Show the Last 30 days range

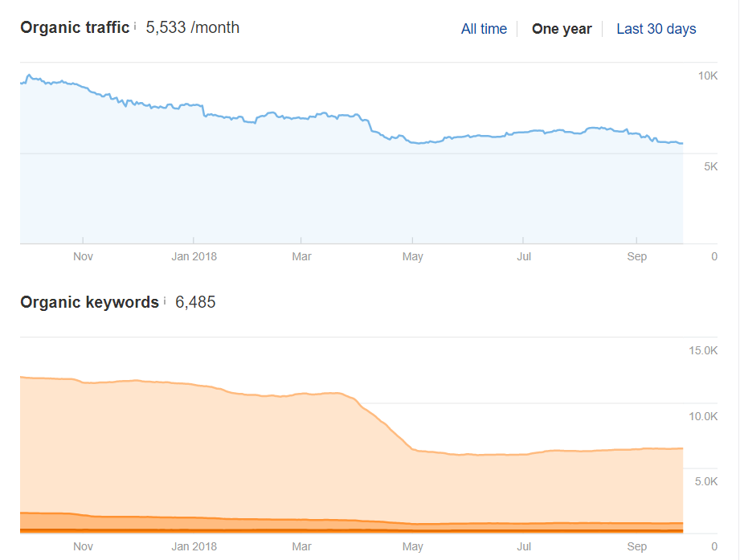coord(656,29)
